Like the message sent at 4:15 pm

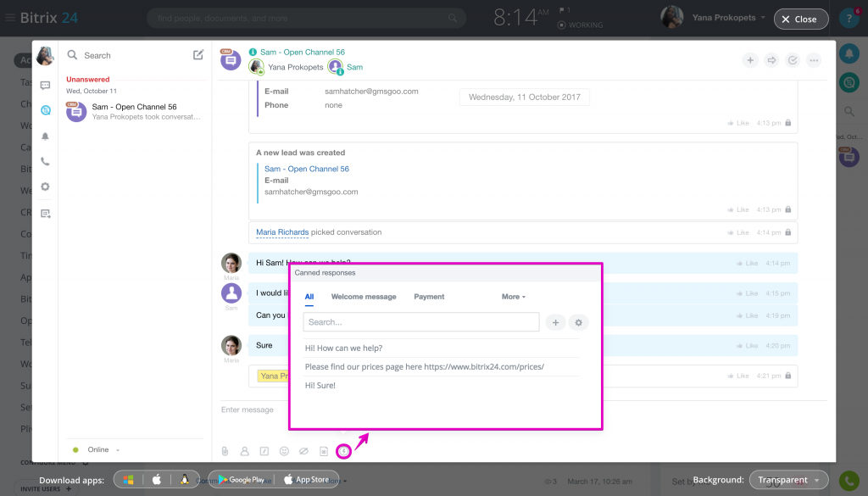746,293
